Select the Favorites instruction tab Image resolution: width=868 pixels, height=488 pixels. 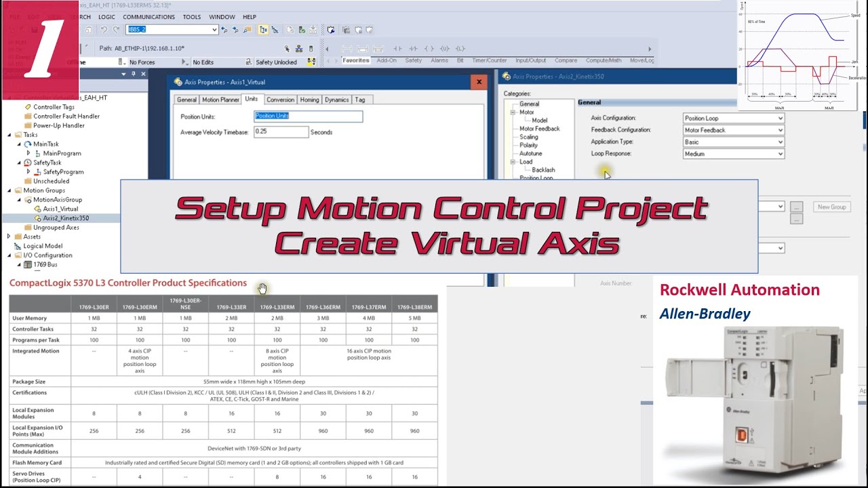(355, 60)
